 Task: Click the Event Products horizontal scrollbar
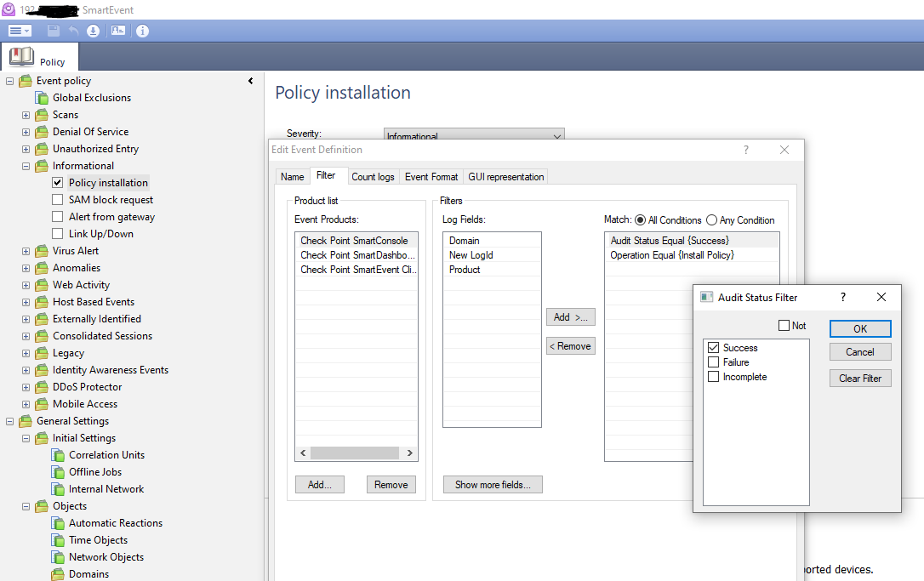click(356, 453)
